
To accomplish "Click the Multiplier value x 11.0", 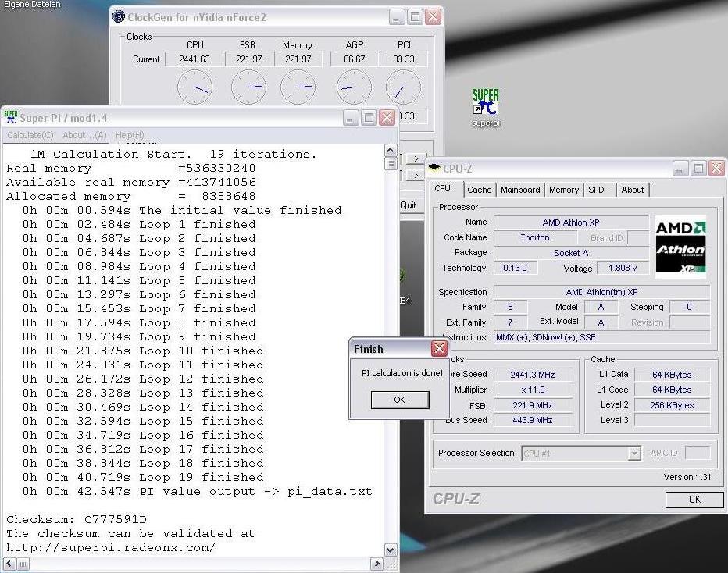I will [533, 390].
